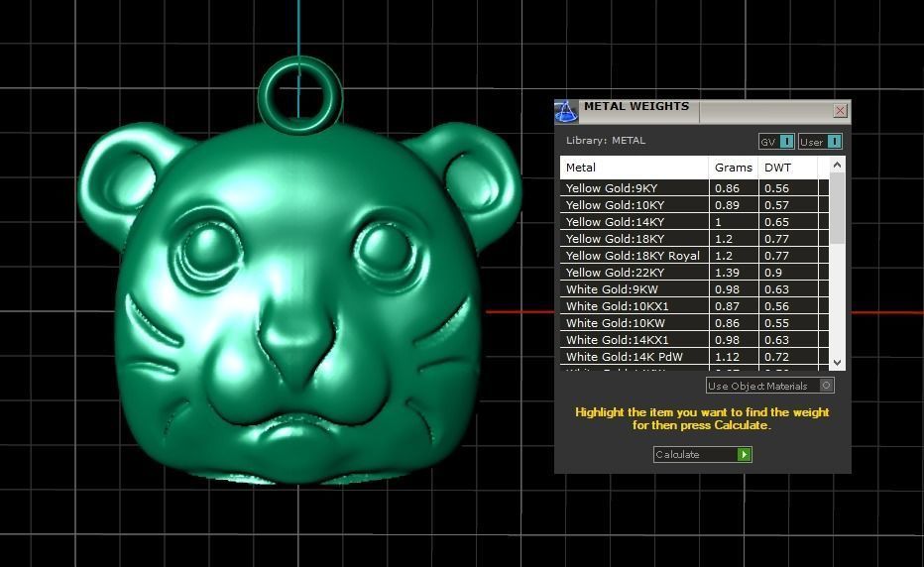Close the Metal Weights panel
This screenshot has height=567, width=924.
click(840, 111)
